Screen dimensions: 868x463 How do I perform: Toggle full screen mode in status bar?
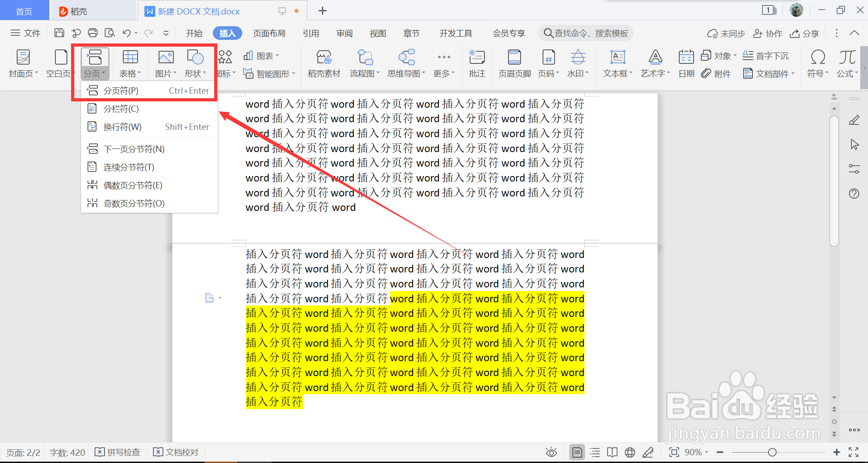point(854,452)
